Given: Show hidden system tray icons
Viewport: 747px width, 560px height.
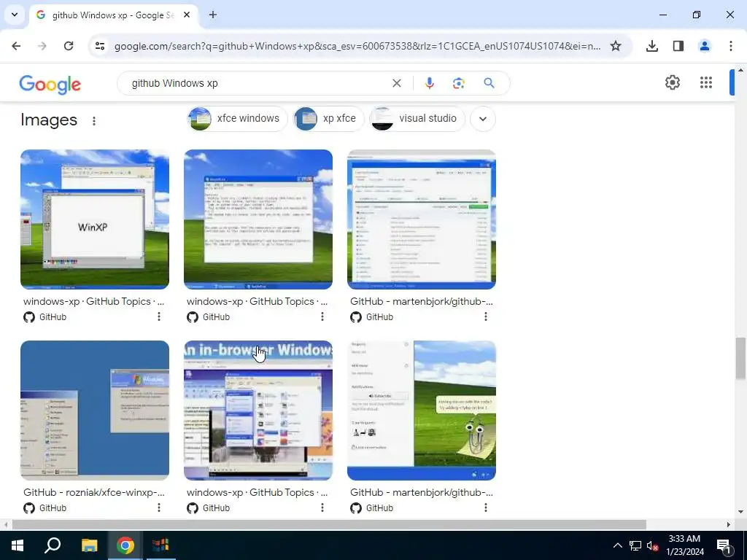Looking at the screenshot, I should 617,545.
